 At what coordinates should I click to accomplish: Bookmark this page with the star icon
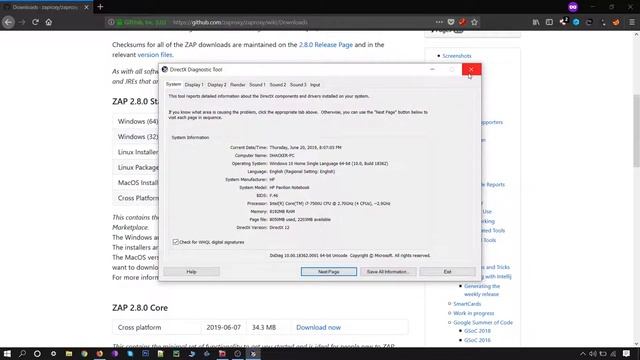[x=474, y=22]
